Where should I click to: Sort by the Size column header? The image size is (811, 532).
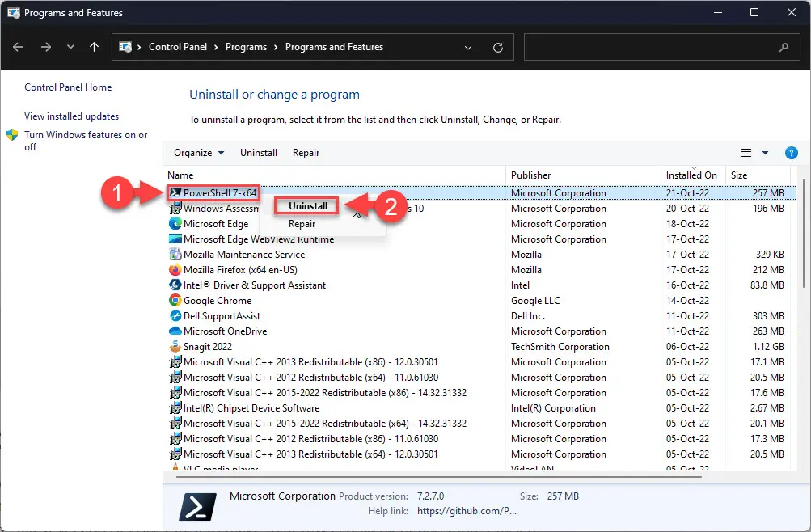[738, 175]
